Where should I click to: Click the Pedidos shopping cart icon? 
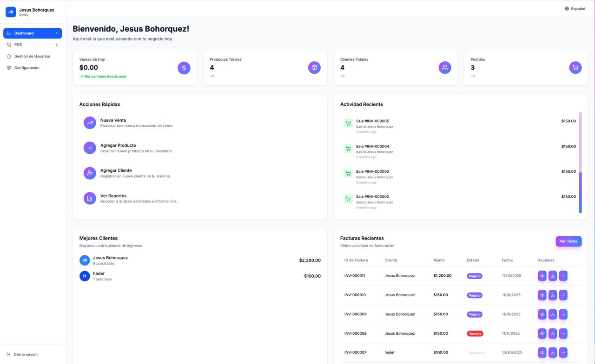(x=575, y=68)
